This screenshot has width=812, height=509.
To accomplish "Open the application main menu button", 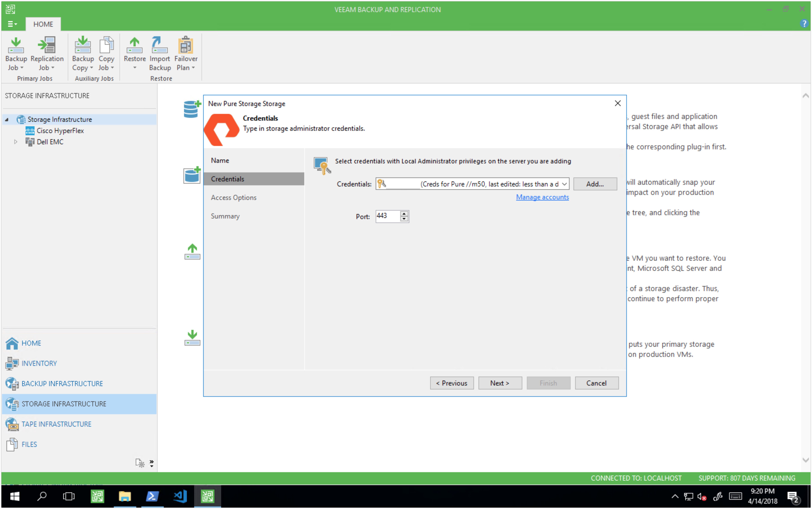I will click(x=13, y=24).
